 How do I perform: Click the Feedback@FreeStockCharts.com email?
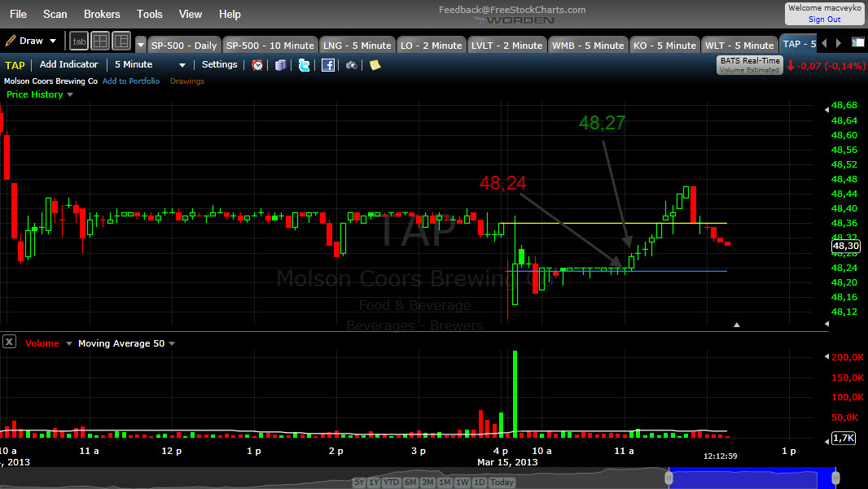tap(512, 10)
